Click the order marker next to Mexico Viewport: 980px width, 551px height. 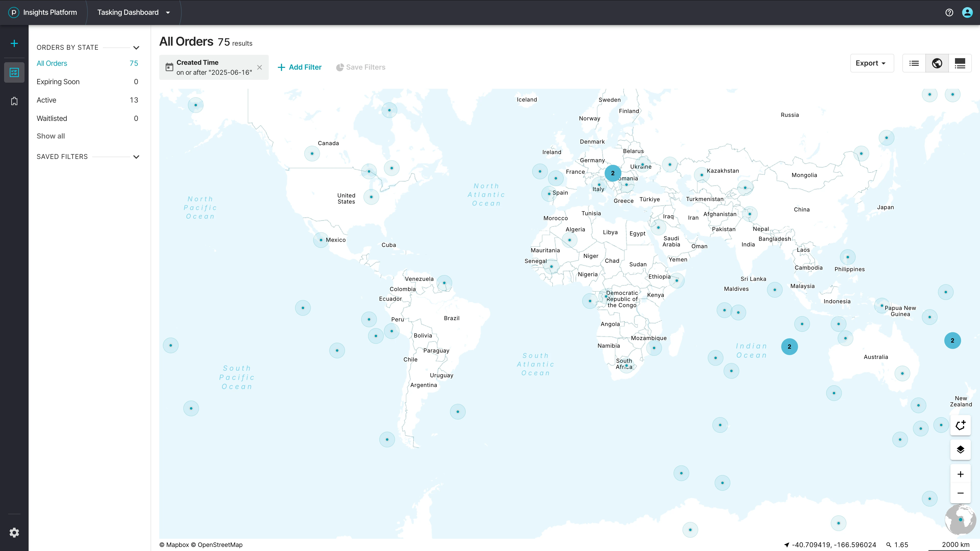[321, 240]
